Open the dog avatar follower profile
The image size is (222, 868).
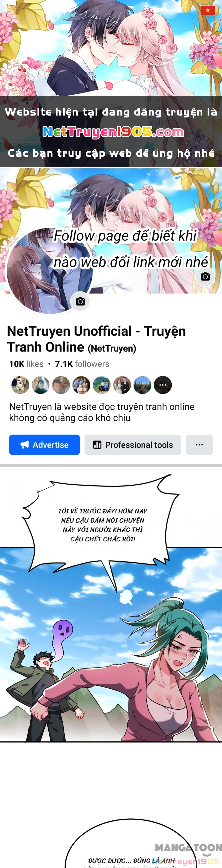pos(20,385)
